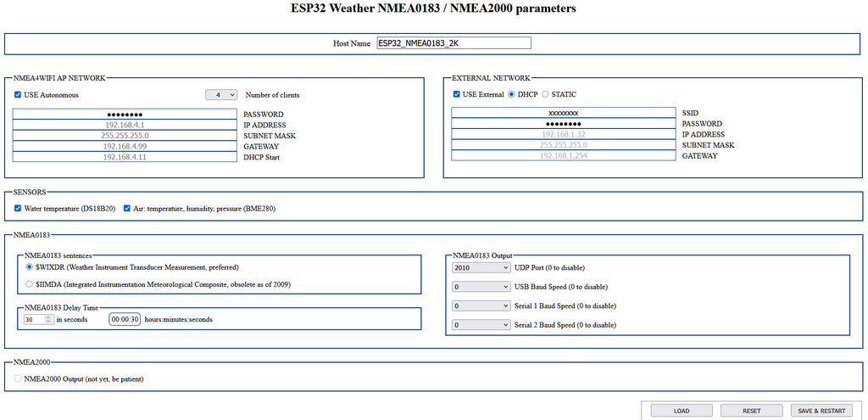The height and width of the screenshot is (420, 868).
Task: Click the DHCP Start field 192.168.4.11
Action: (x=125, y=157)
